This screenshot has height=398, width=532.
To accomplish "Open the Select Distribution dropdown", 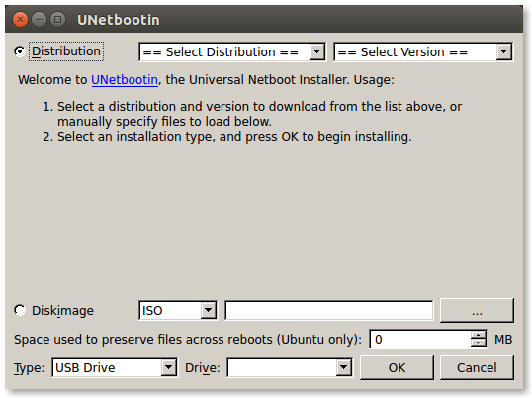I will tap(232, 51).
